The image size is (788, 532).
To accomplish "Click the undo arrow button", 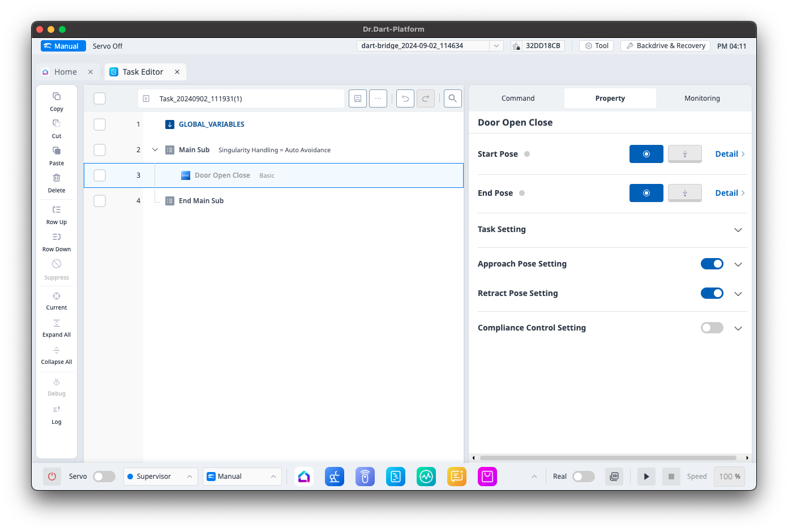I will pos(405,98).
